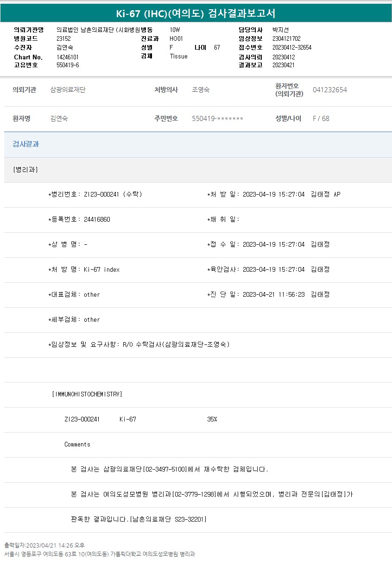Select the 성별/나이 value F / 68
Image resolution: width=392 pixels, height=567 pixels.
[x=321, y=119]
